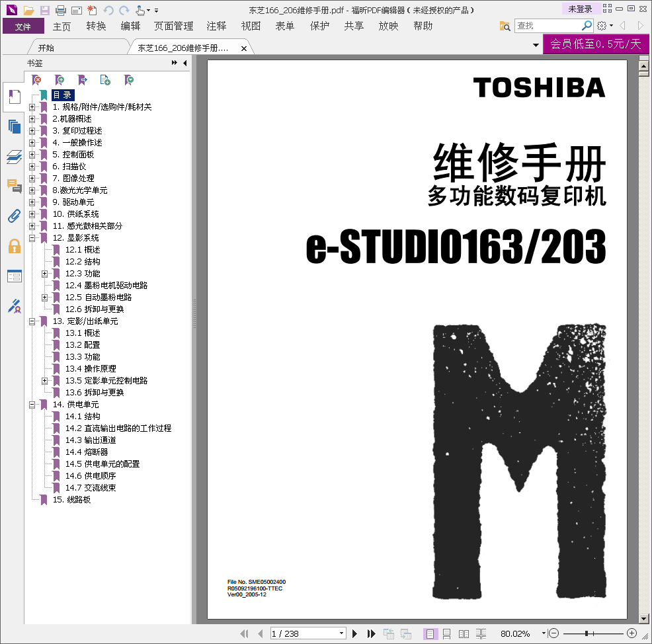Click the 会员低至0.5元/天 banner
652x644 pixels.
point(596,44)
